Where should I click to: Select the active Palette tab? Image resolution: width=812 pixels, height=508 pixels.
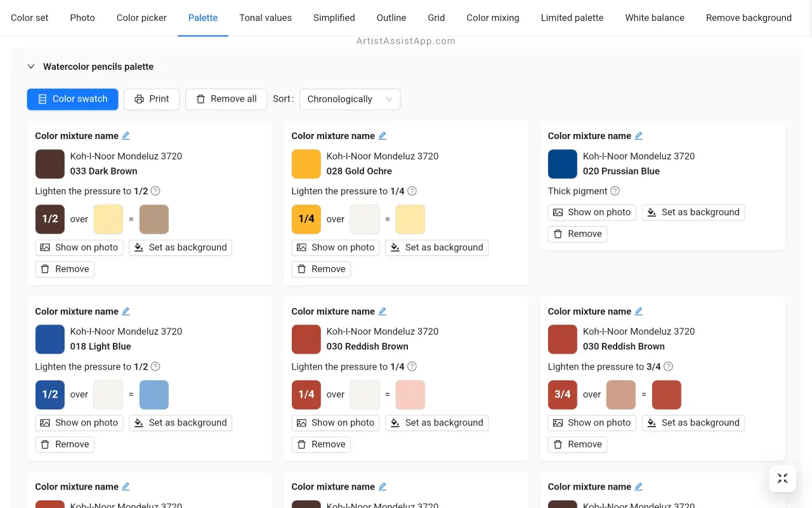203,18
